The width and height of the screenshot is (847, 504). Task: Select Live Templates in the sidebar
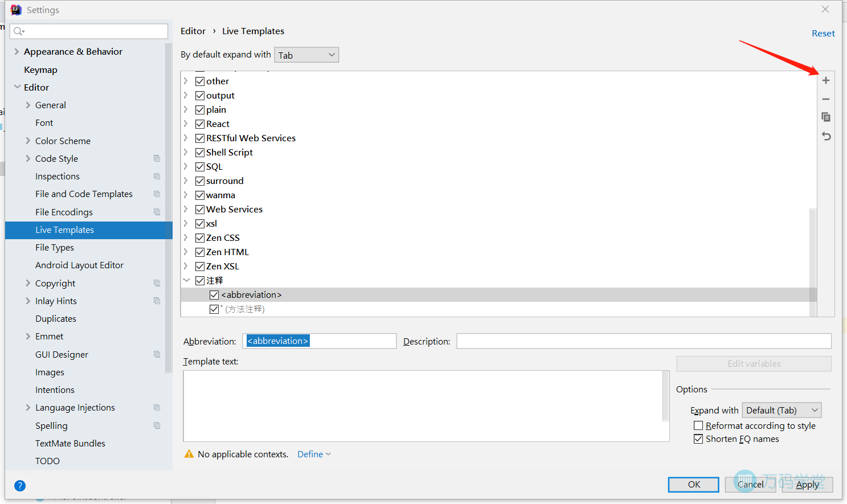tap(89, 230)
